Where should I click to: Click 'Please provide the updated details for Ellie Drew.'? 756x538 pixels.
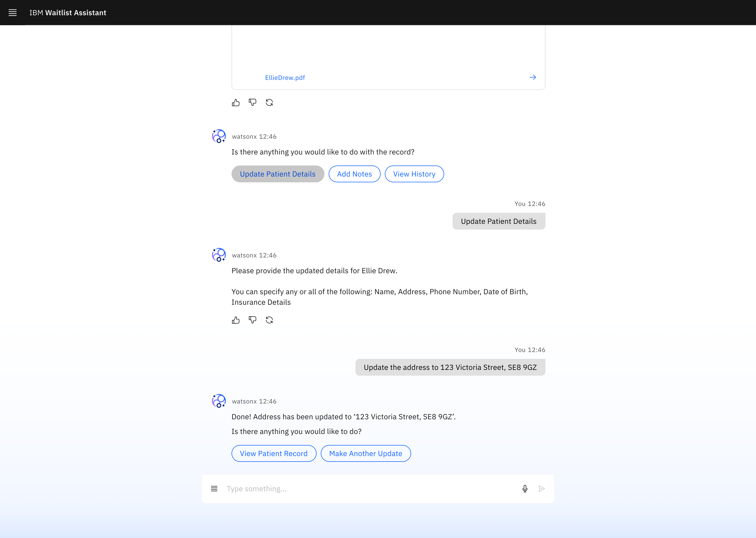[314, 271]
